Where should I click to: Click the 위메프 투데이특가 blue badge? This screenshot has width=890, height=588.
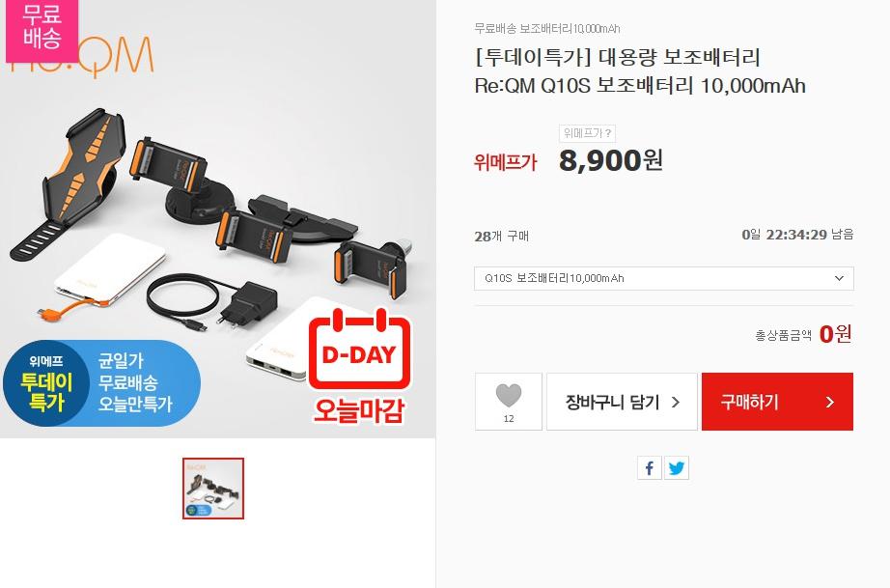(101, 383)
